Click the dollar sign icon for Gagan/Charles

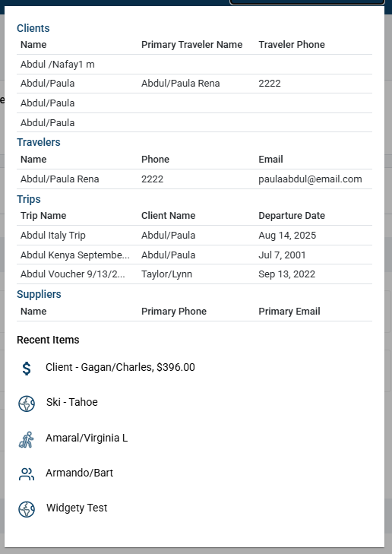27,368
